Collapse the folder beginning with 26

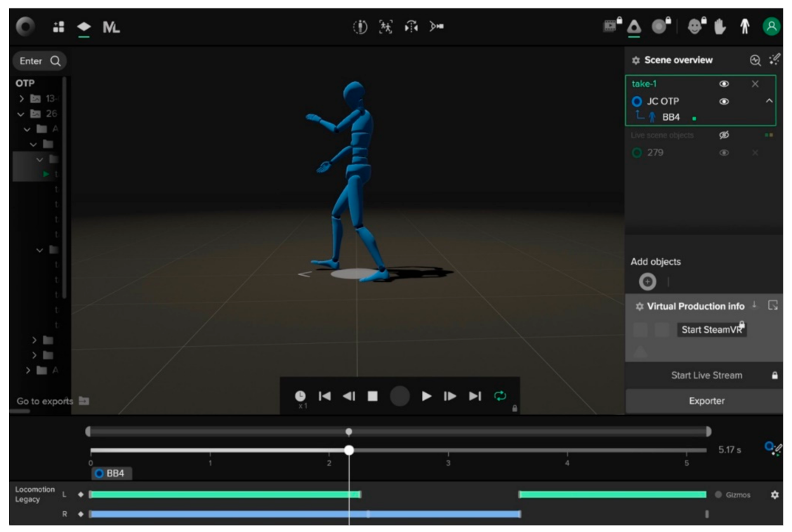[x=22, y=114]
